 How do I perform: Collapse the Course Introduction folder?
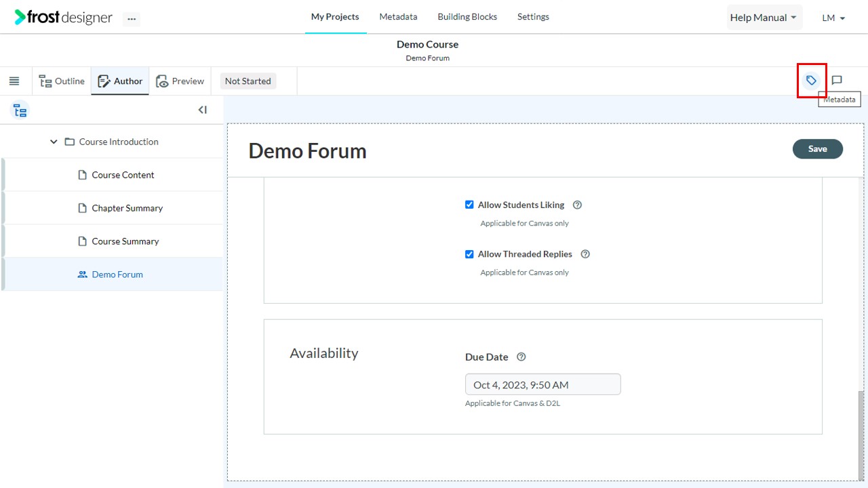[54, 142]
